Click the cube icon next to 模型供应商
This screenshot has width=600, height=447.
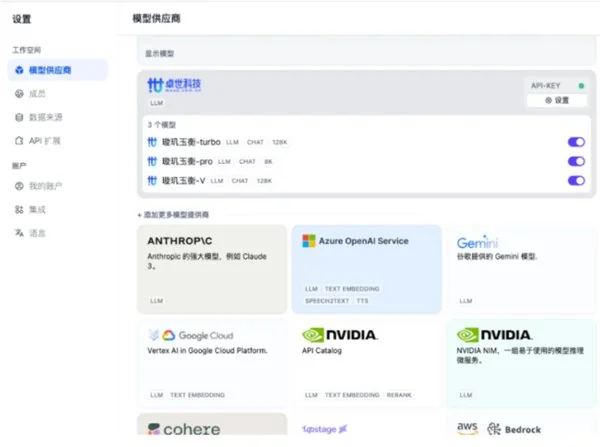[x=19, y=70]
